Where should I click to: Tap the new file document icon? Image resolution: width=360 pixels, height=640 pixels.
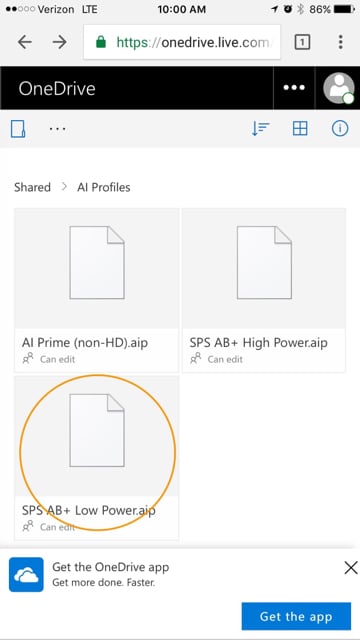coord(18,129)
